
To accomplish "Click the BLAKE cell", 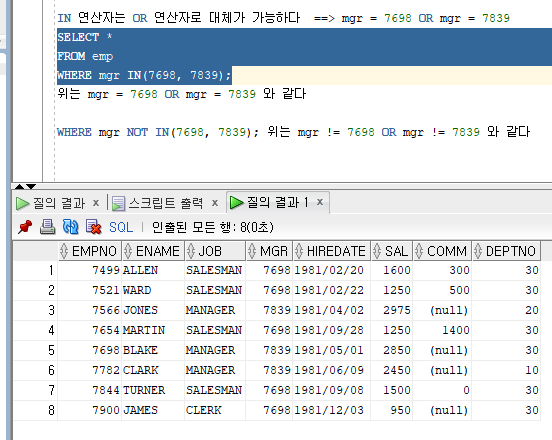I will point(153,350).
